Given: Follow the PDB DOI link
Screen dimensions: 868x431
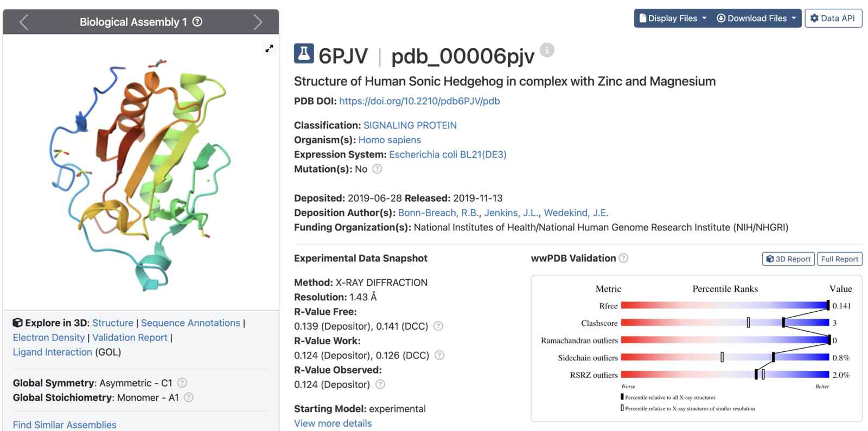Looking at the screenshot, I should point(419,101).
